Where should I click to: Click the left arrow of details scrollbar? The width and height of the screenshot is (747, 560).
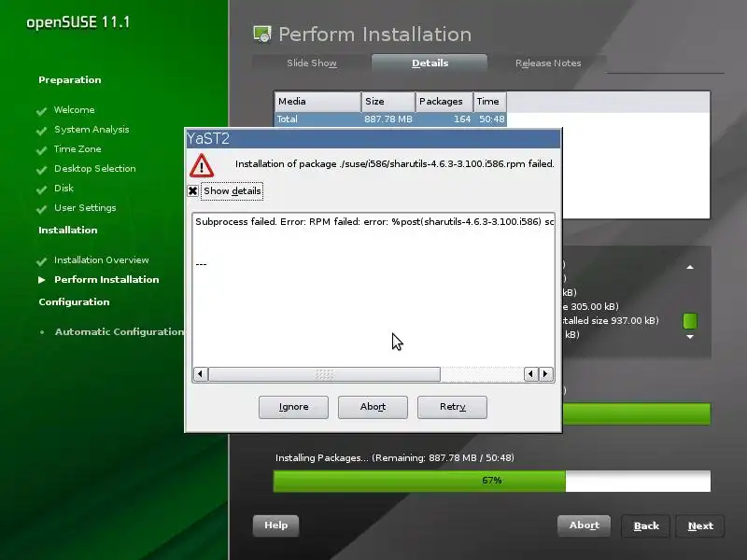[x=201, y=374]
